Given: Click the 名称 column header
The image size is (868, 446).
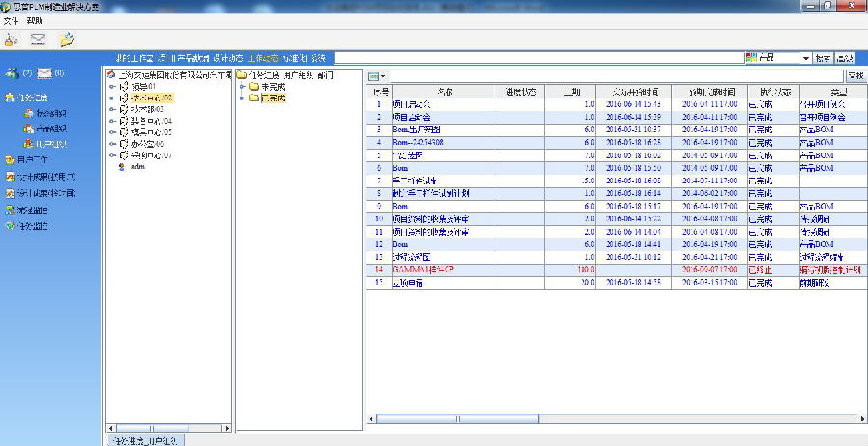Looking at the screenshot, I should click(445, 92).
